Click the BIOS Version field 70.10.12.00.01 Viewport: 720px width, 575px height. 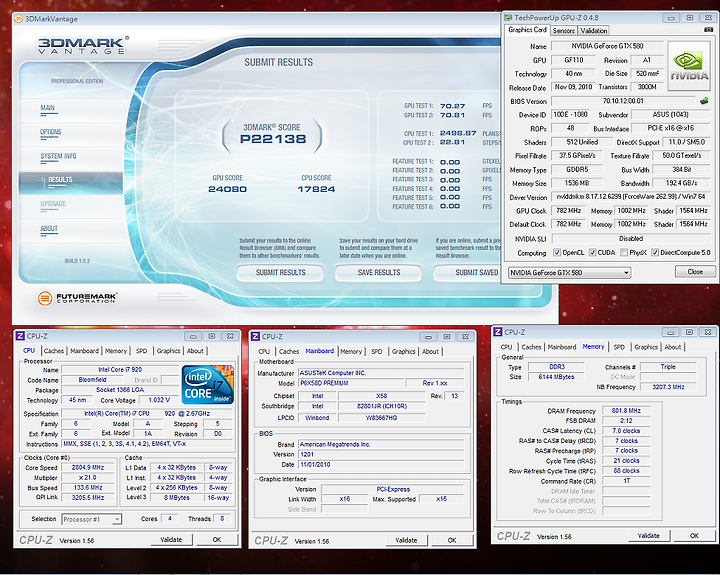click(623, 101)
